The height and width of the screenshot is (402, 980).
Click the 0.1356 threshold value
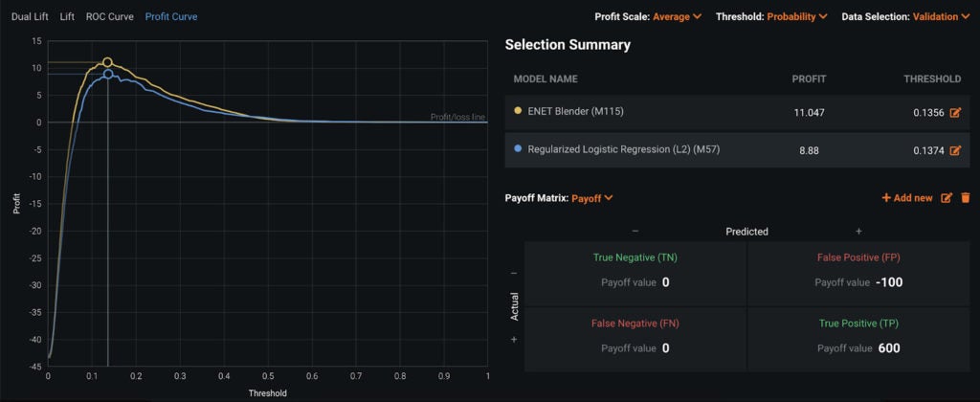(926, 113)
